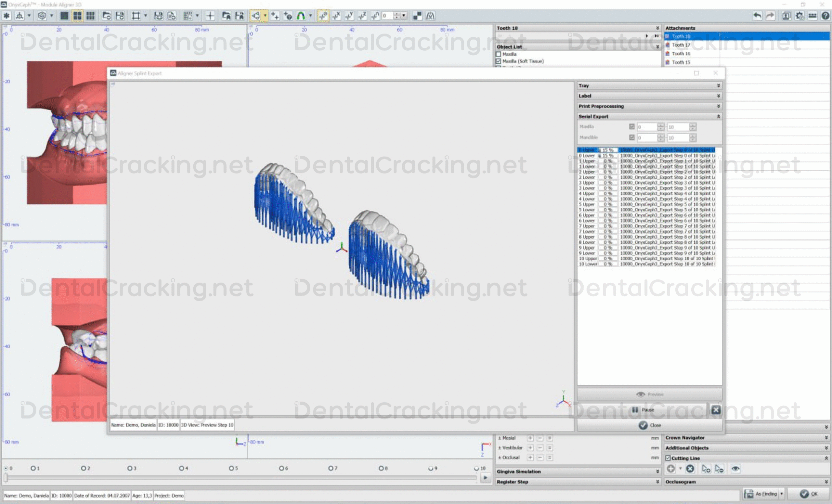Select the 5 Upper export row
The height and width of the screenshot is (504, 832).
[x=587, y=204]
